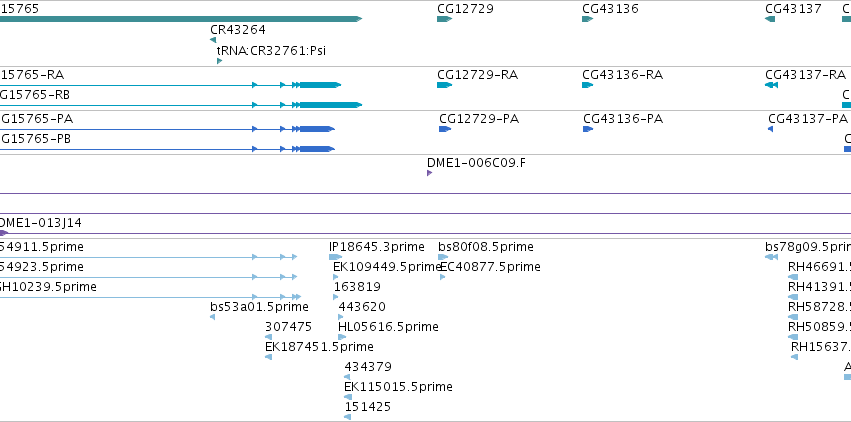
Task: Select the DME1-013J14 label
Action: coord(41,222)
